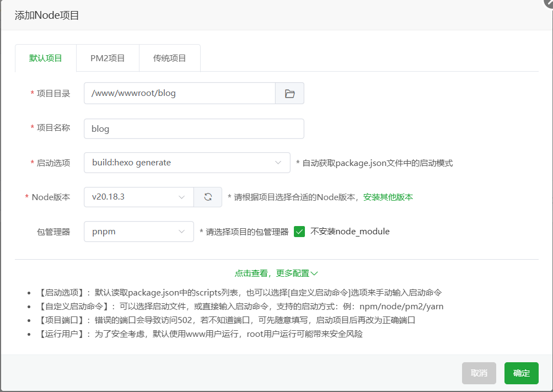This screenshot has width=553, height=392.
Task: Open the 包管理器 pnpm dropdown
Action: click(x=138, y=232)
